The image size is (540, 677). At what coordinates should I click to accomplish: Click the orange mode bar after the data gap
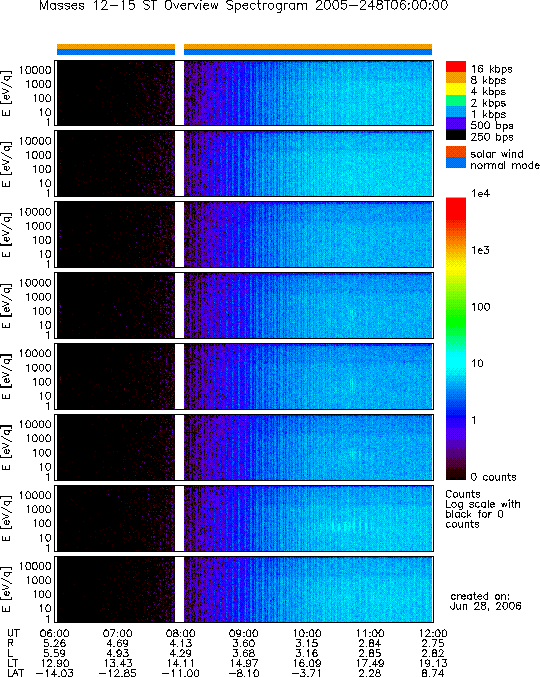[x=308, y=46]
